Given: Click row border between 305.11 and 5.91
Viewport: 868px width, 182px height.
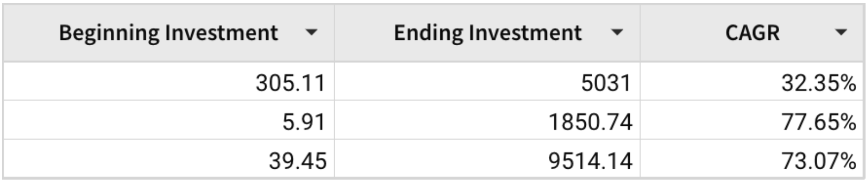Looking at the screenshot, I should (169, 100).
